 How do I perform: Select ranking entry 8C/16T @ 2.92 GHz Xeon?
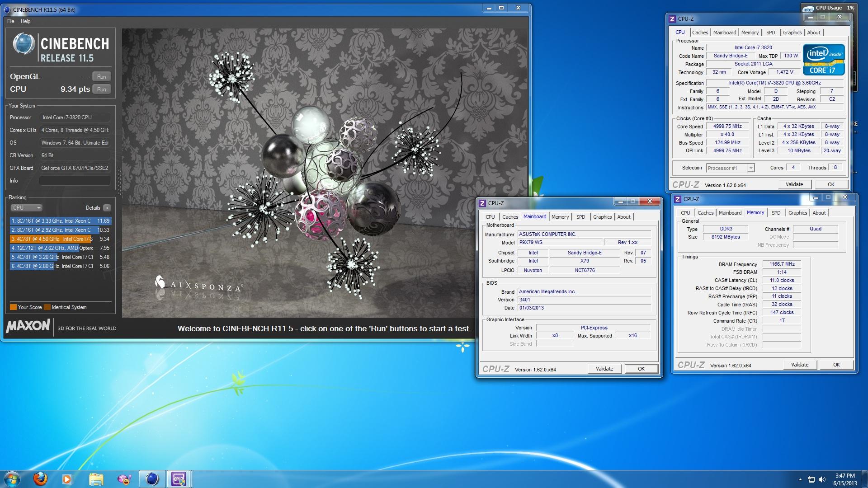pos(61,230)
